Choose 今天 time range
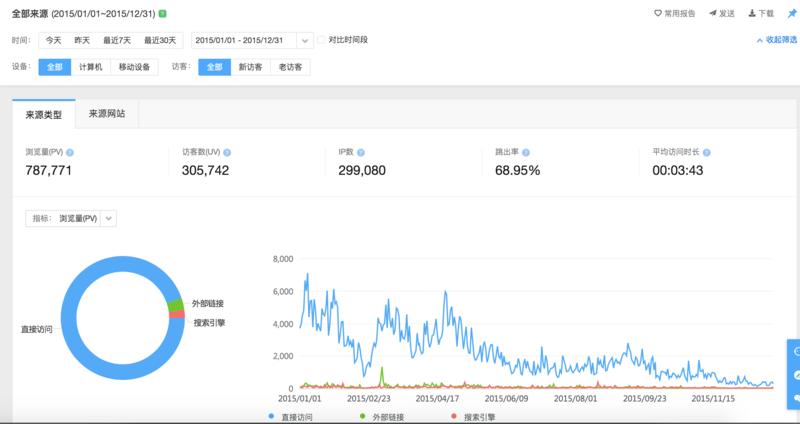Screen dimensions: 800x424 click(54, 40)
